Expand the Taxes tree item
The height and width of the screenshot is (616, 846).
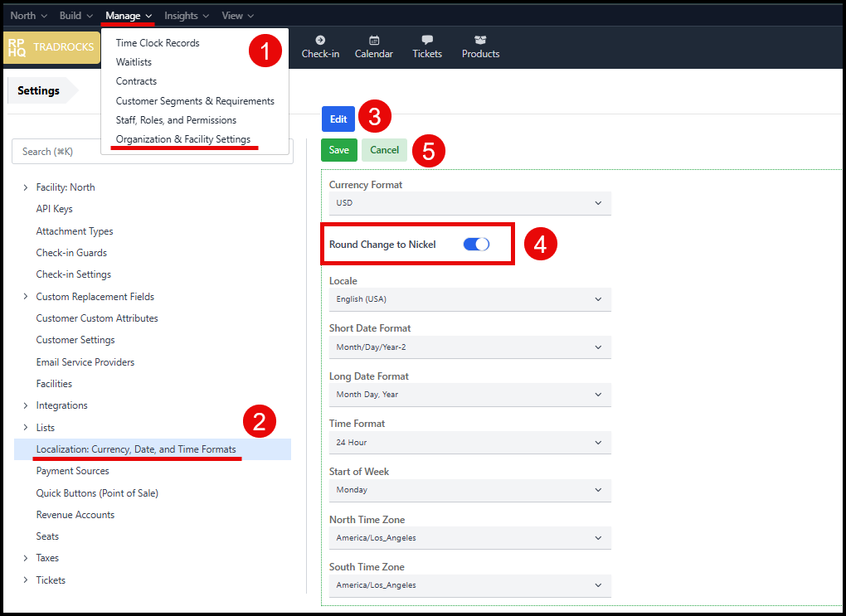[x=26, y=558]
